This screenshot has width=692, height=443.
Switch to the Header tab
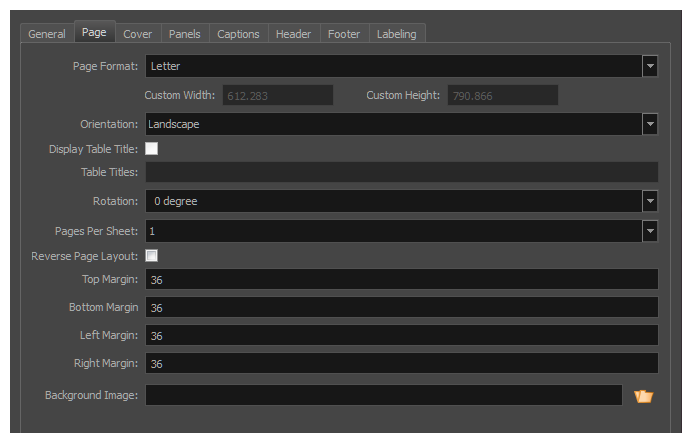293,34
